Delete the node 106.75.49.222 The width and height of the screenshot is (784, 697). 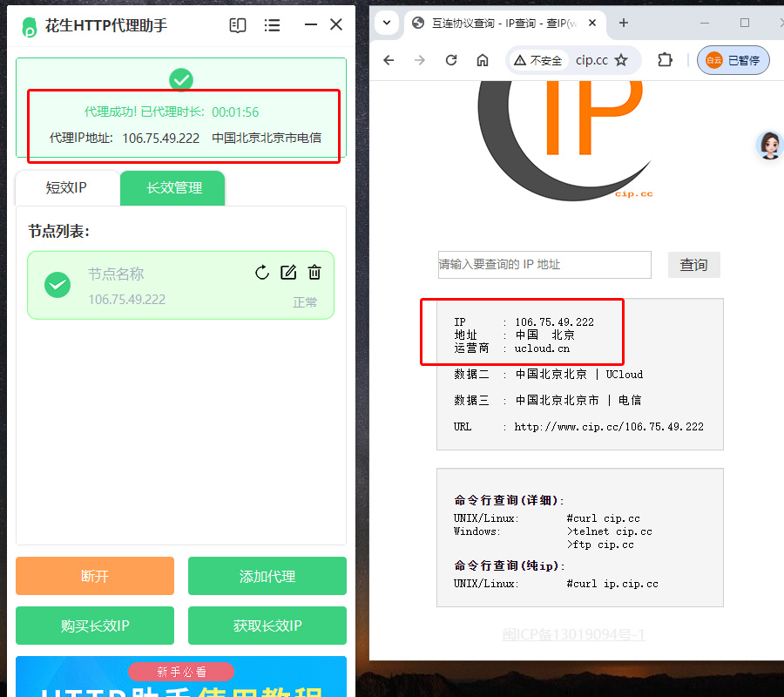click(x=314, y=272)
